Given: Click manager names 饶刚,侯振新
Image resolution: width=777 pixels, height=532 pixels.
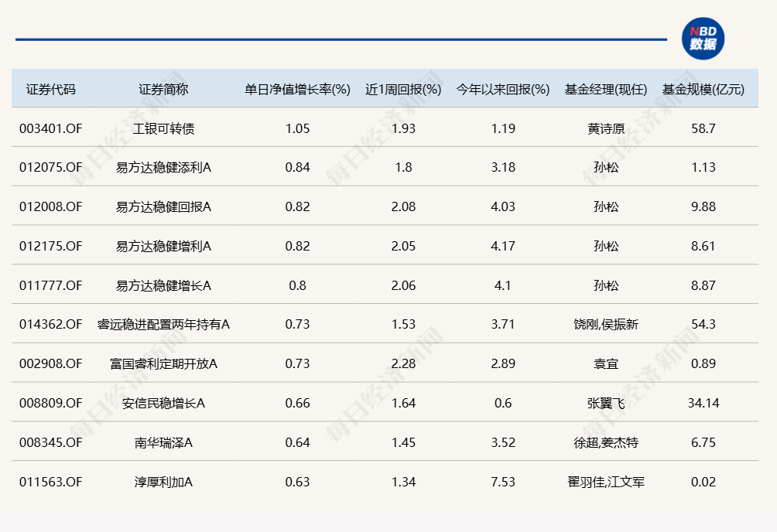Looking at the screenshot, I should (x=606, y=325).
